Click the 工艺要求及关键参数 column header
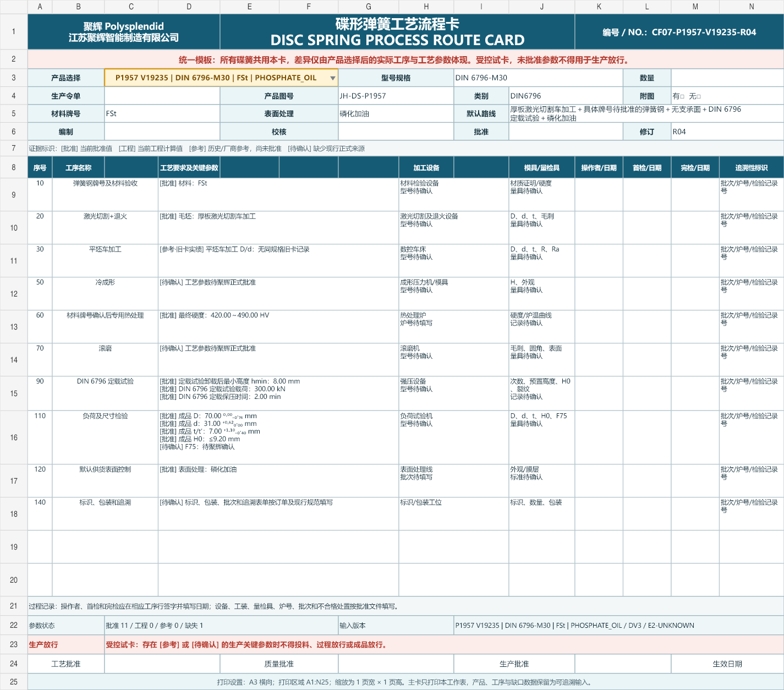The width and height of the screenshot is (784, 690). point(189,168)
